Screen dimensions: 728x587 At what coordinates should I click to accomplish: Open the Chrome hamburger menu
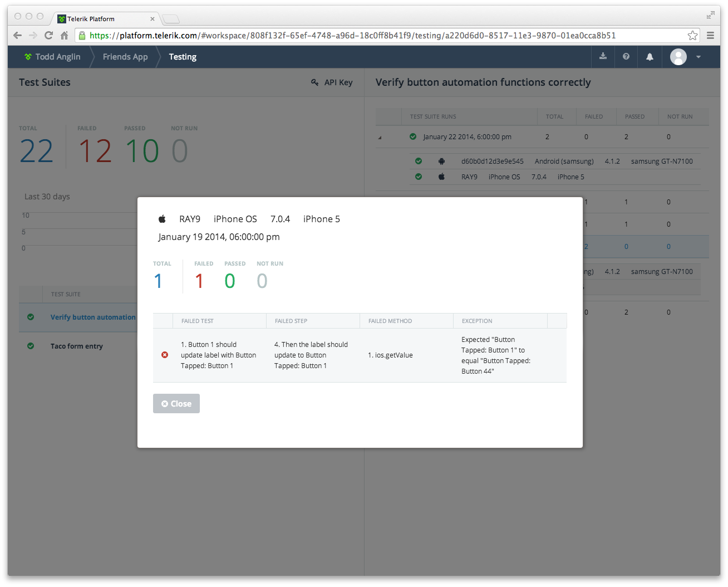(x=710, y=36)
